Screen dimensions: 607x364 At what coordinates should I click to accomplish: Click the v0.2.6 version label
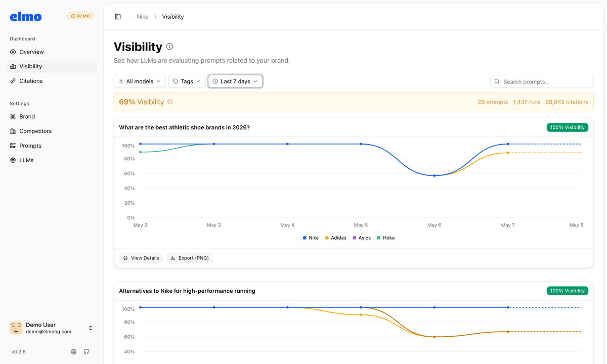(19, 352)
